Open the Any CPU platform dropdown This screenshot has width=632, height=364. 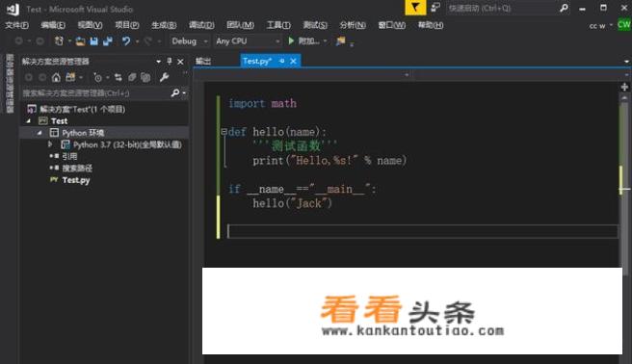click(x=277, y=41)
